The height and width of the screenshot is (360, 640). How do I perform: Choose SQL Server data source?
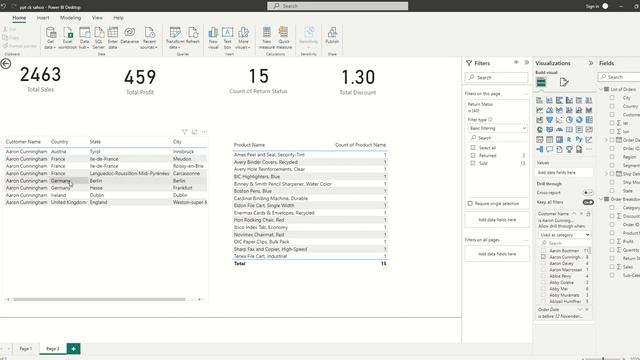(99, 38)
